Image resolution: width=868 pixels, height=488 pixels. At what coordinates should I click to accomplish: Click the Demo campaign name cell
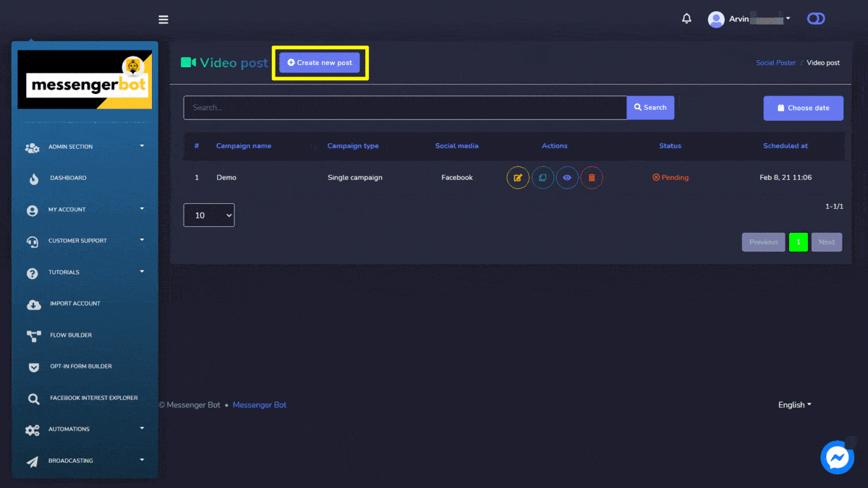226,178
